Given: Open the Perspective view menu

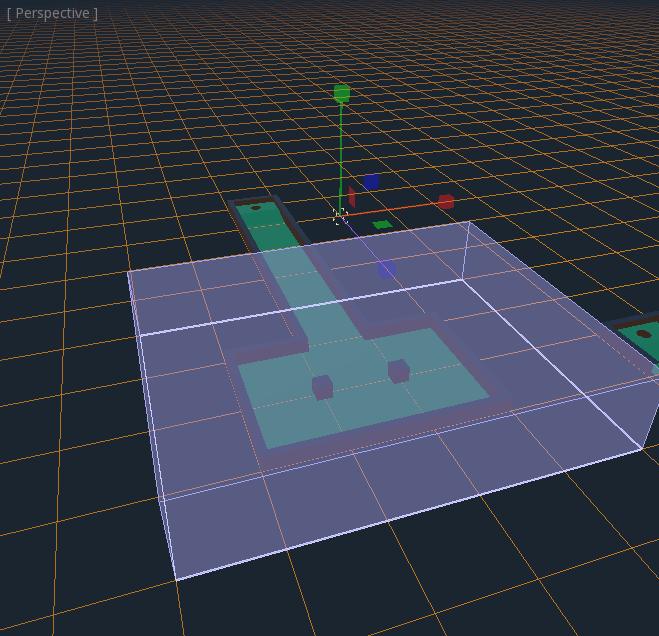Looking at the screenshot, I should click(52, 13).
